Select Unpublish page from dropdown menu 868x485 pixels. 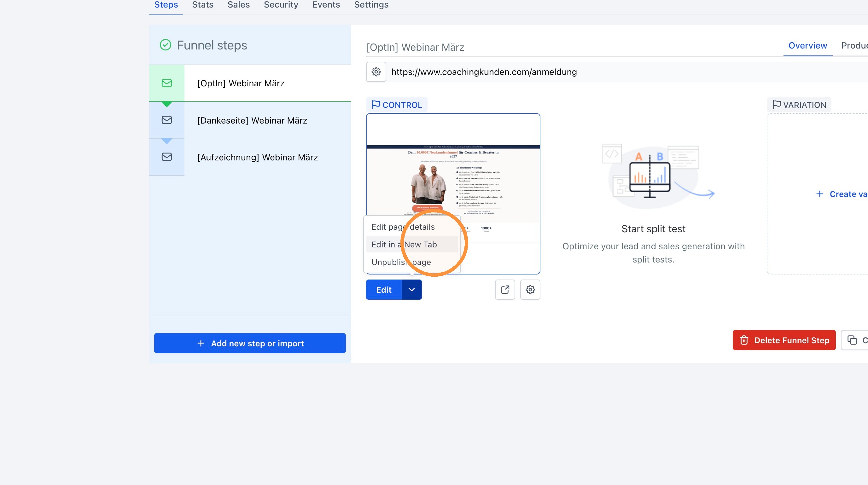point(401,262)
